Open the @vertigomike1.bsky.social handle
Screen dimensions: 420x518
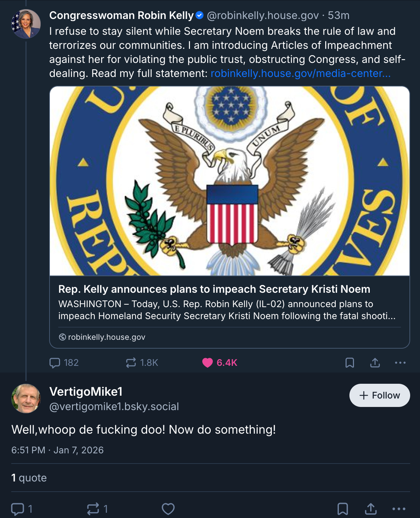[x=114, y=407]
